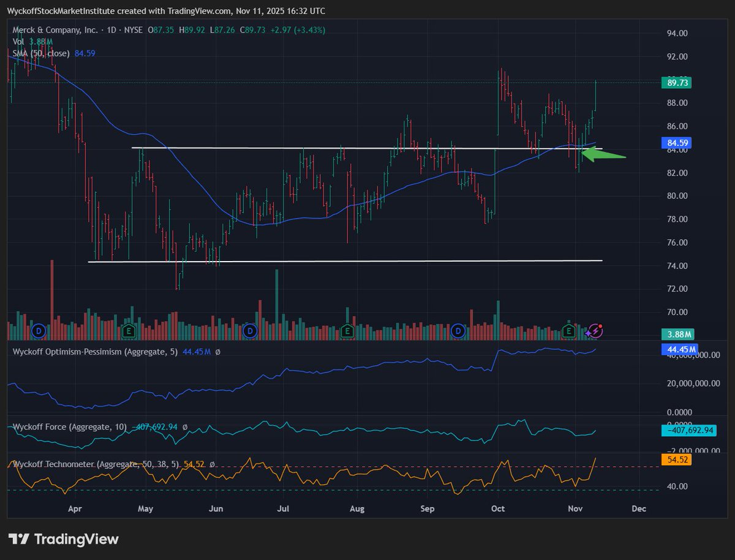Click the 3.88M volume axis label
735x560 pixels.
pos(677,335)
